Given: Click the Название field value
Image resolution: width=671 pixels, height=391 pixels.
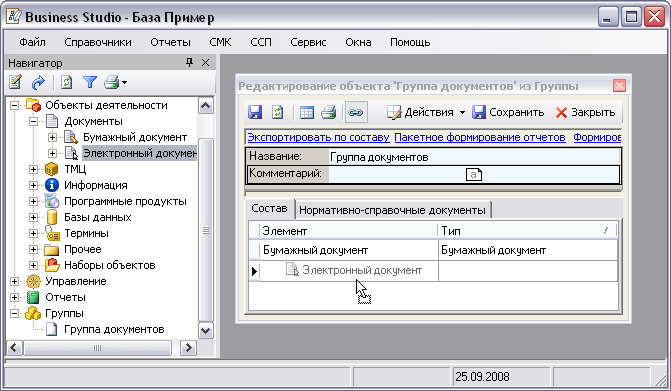Looking at the screenshot, I should pyautogui.click(x=474, y=157).
